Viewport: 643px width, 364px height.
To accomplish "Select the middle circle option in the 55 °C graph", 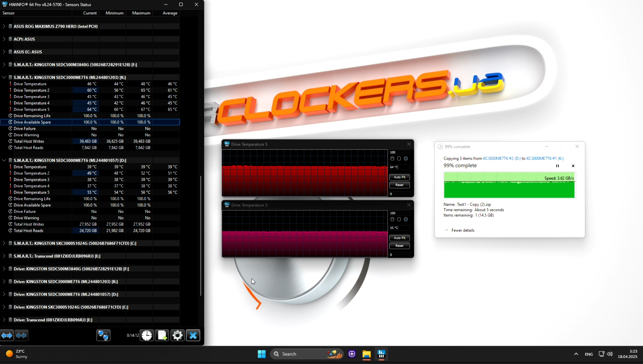I will click(x=399, y=219).
